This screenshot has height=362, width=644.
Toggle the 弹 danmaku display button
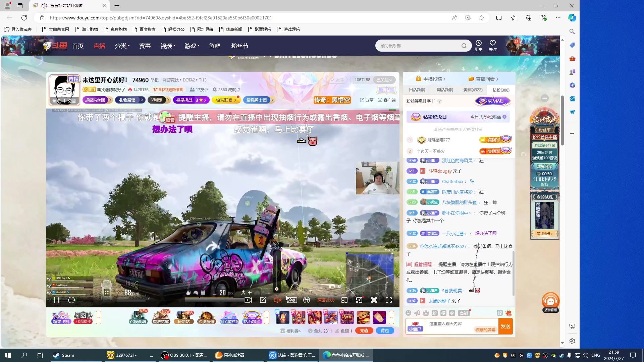(x=307, y=300)
